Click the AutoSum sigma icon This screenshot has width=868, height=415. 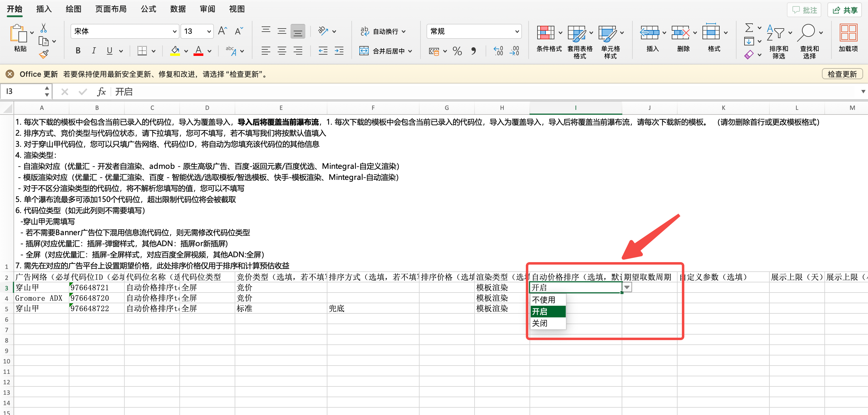pyautogui.click(x=749, y=28)
